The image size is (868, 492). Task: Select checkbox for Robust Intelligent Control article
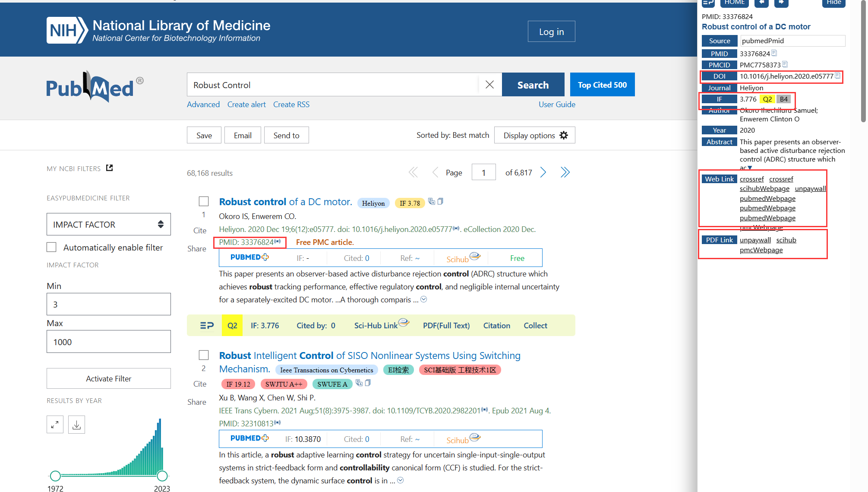pyautogui.click(x=204, y=355)
